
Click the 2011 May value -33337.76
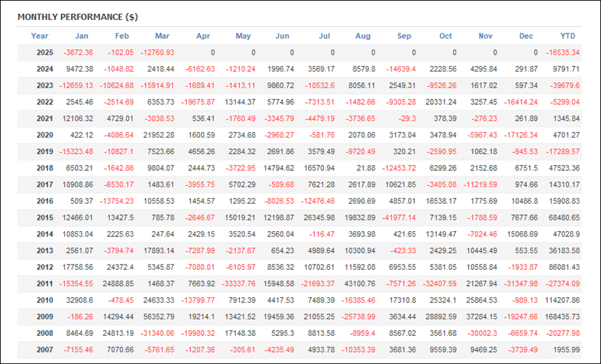(x=238, y=284)
